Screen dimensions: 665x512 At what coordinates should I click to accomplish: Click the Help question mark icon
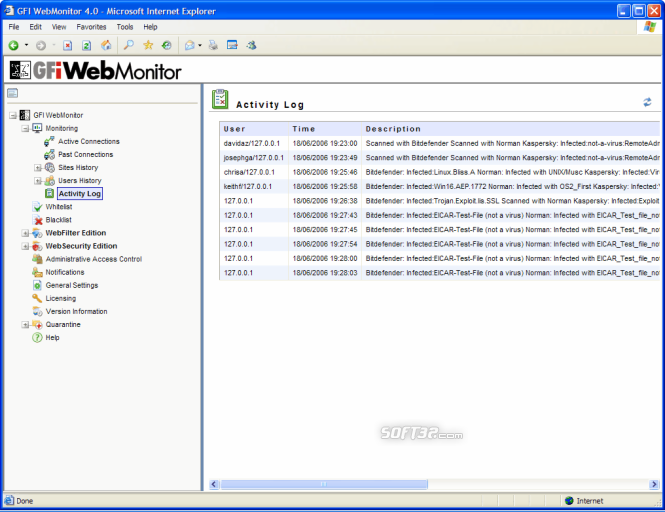[x=37, y=338]
